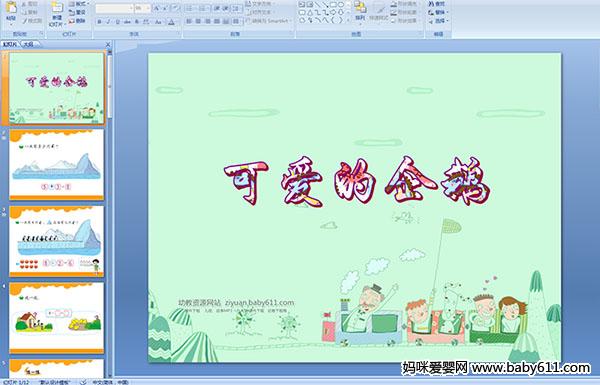Click the Reset slide button
This screenshot has height=385, width=600.
pyautogui.click(x=77, y=13)
